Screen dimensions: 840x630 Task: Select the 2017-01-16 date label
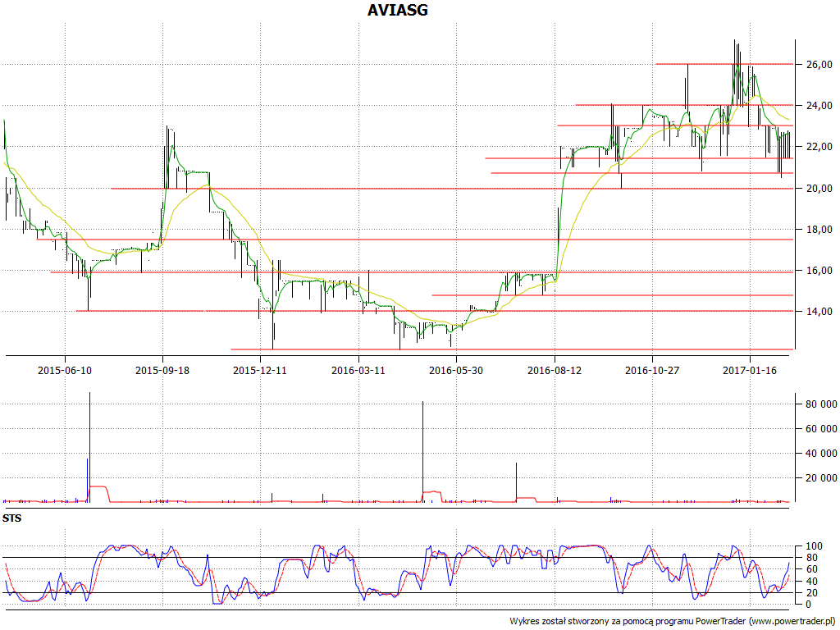click(750, 370)
